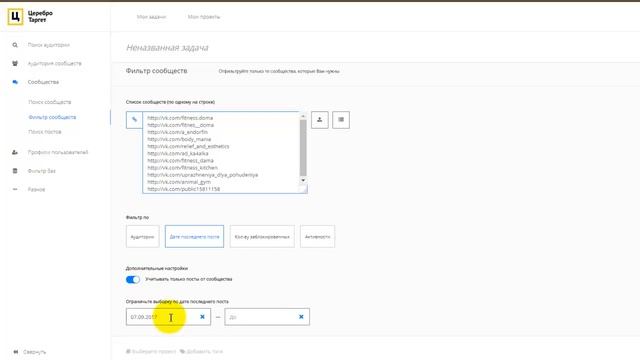Click the Разное dots icon
The image size is (640, 360).
coord(15,189)
